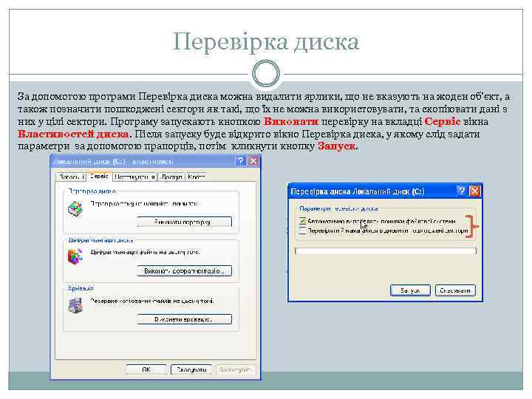Toggle automatically fix file system errors checkbox
532x399 pixels.
[302, 221]
